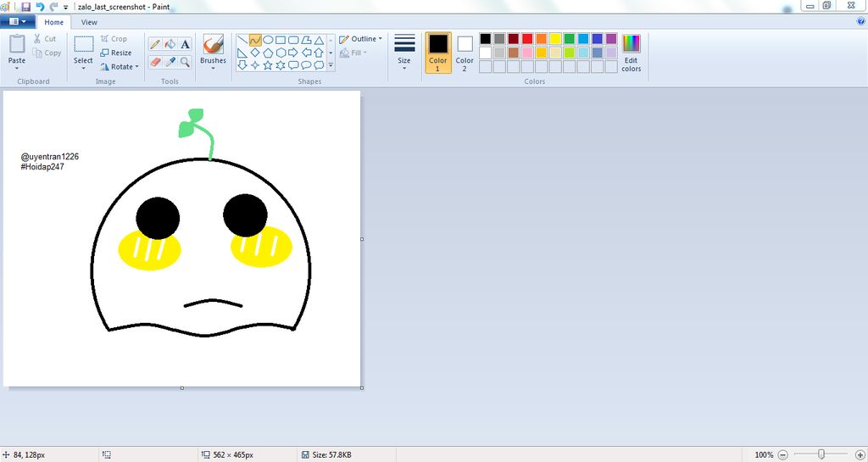The image size is (868, 462).
Task: Choose the Curve shape
Action: coord(255,41)
